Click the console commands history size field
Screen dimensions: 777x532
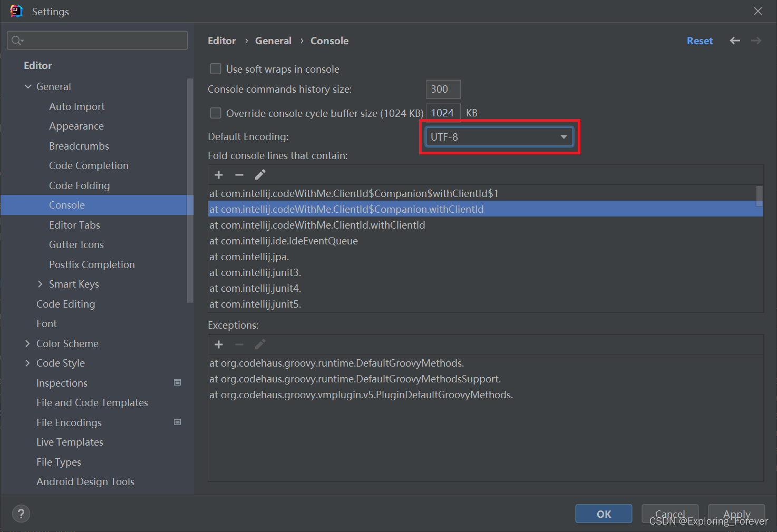point(443,89)
